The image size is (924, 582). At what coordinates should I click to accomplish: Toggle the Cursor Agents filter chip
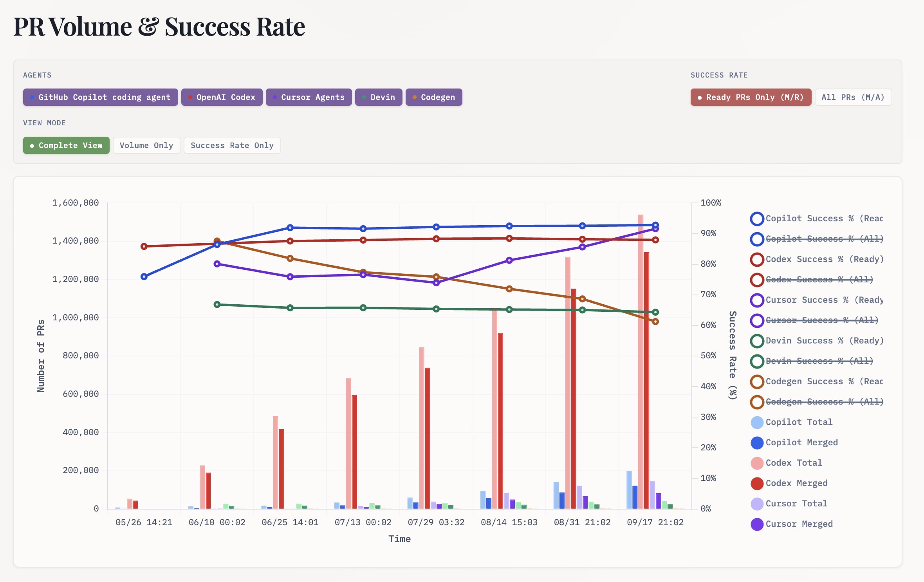pyautogui.click(x=309, y=97)
